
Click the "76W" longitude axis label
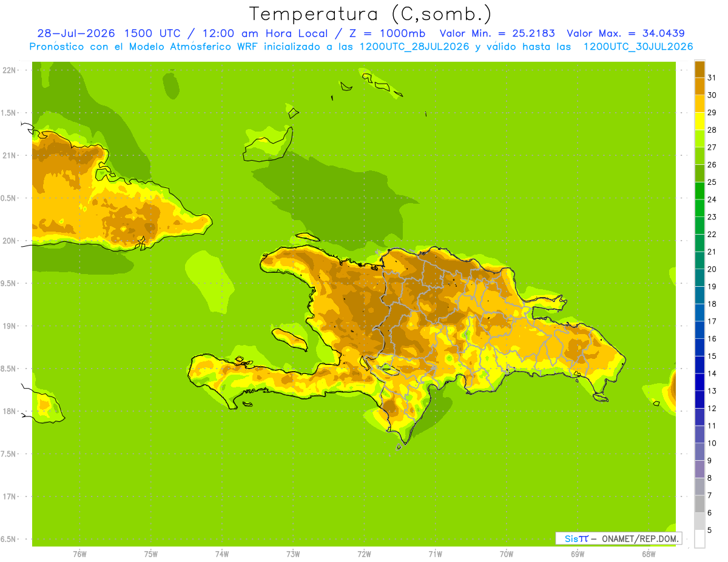pyautogui.click(x=79, y=554)
